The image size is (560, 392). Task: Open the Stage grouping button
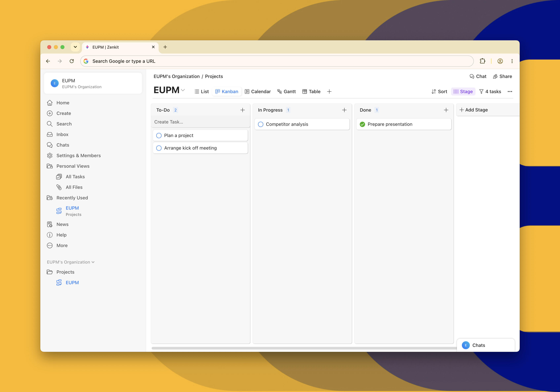(463, 92)
